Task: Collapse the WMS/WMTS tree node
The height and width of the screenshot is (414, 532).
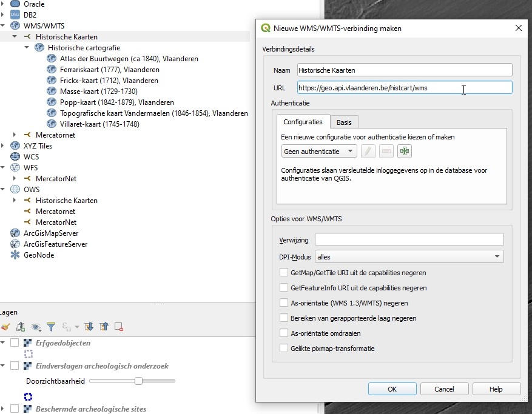Action: 2,26
